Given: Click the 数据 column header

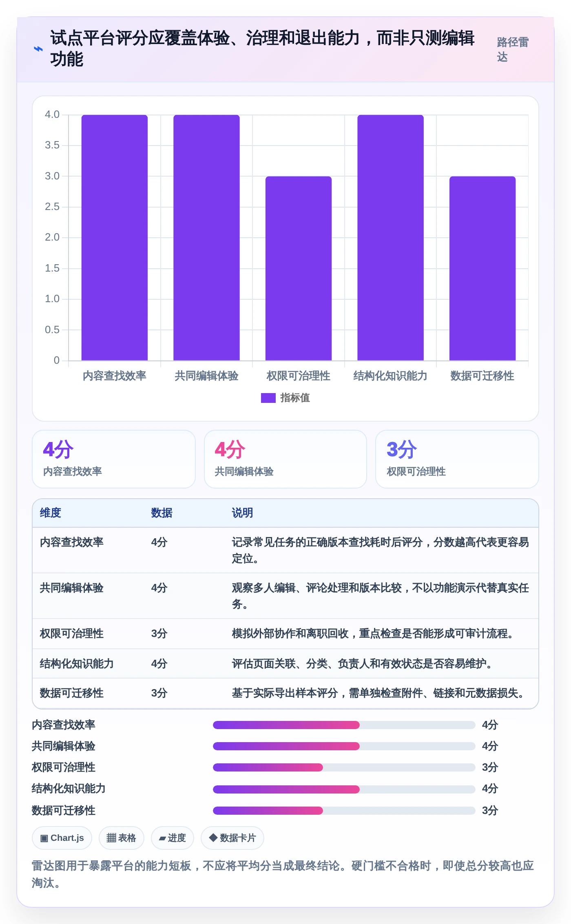Looking at the screenshot, I should coord(162,513).
